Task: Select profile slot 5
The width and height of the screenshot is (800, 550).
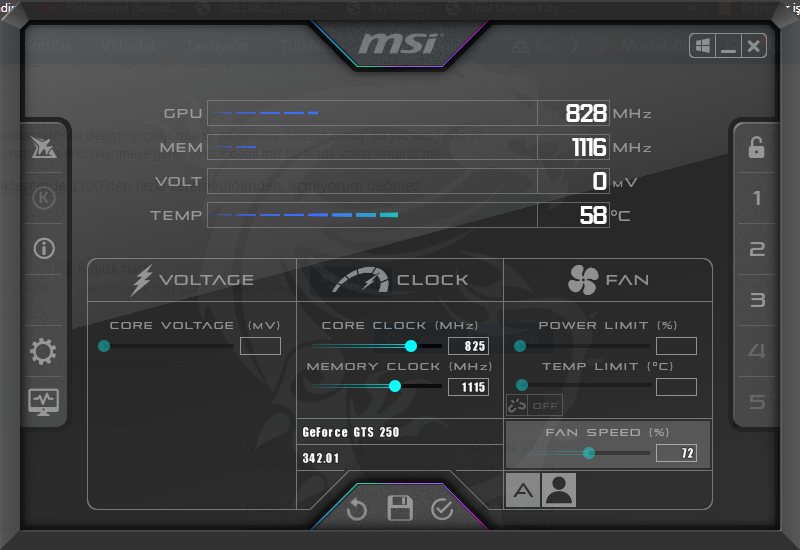Action: click(x=758, y=402)
